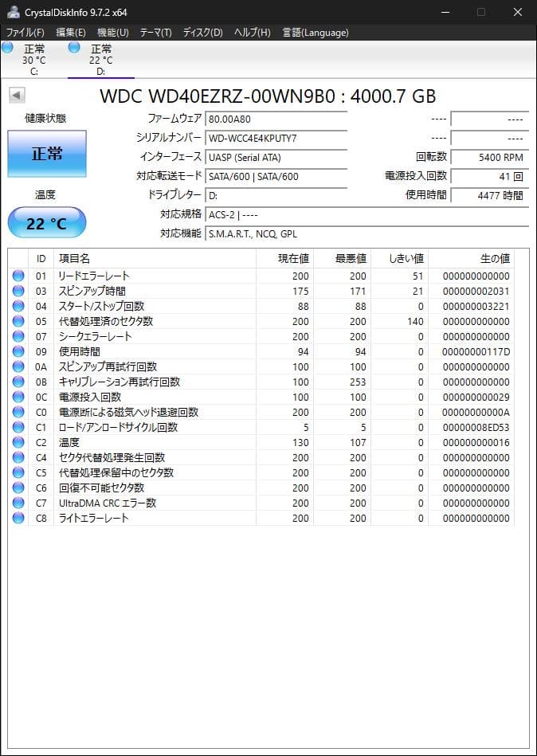Open the ディスク(D) menu
This screenshot has width=537, height=756.
[x=203, y=33]
